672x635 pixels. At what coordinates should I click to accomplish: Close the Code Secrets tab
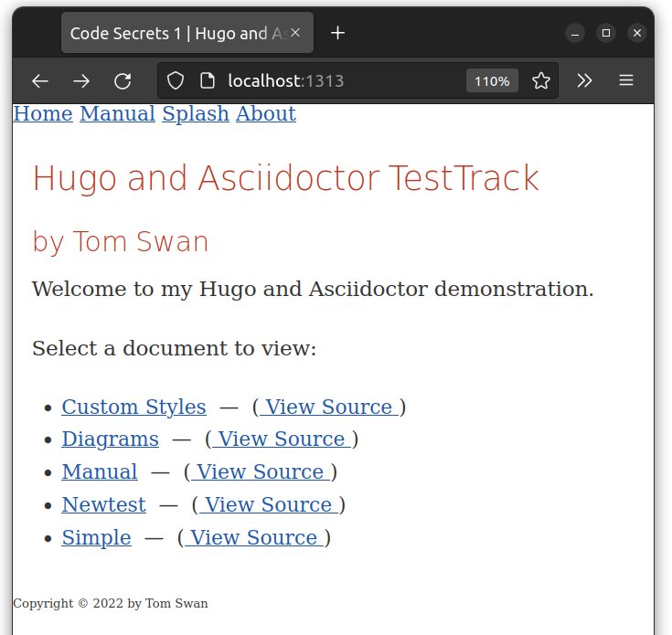click(295, 33)
